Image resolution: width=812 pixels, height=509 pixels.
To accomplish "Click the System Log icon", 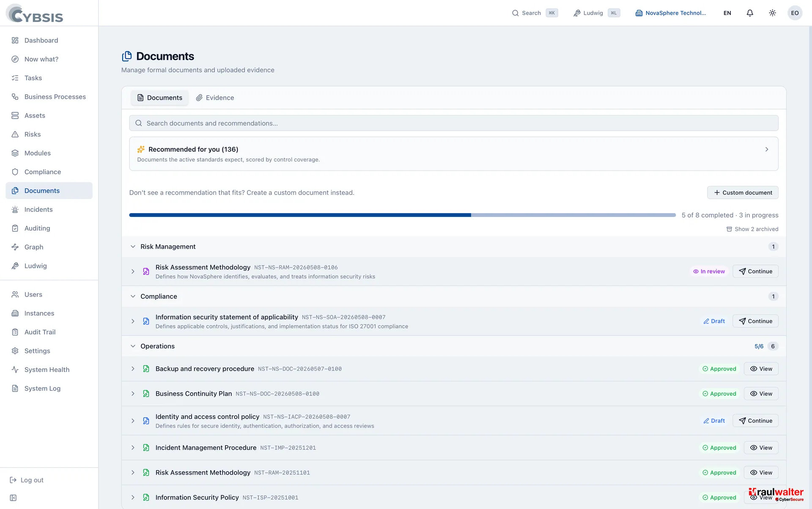I will (15, 389).
